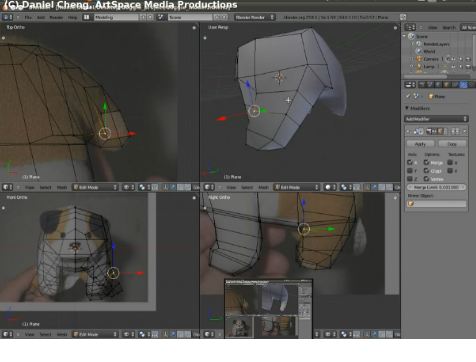Remove the Mirror modifier with X
Image resolution: width=476 pixels, height=362 pixels.
tap(465, 131)
